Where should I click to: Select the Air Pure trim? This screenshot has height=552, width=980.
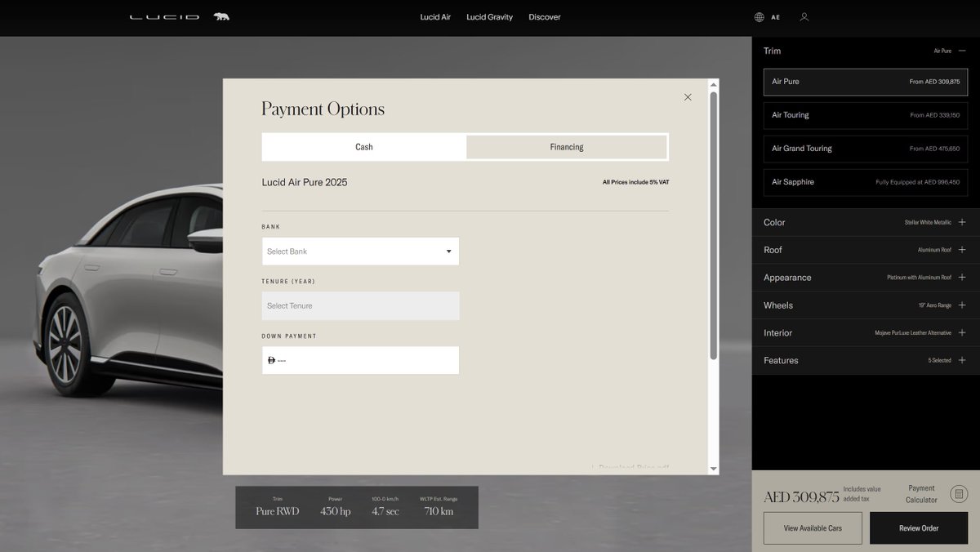click(x=866, y=82)
